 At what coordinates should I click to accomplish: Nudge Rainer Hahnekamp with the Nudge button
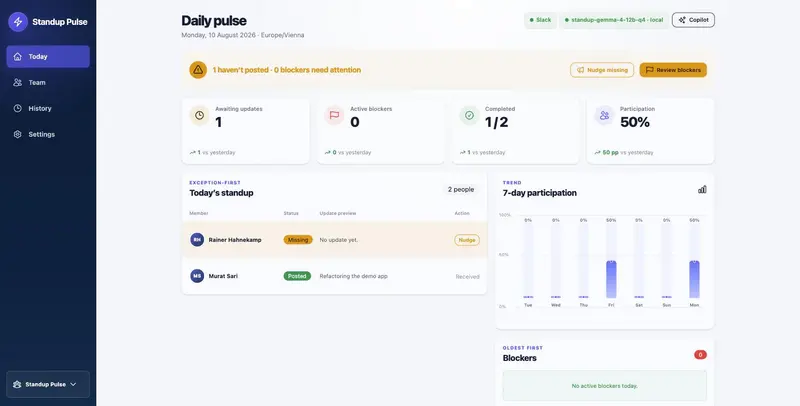click(x=467, y=240)
